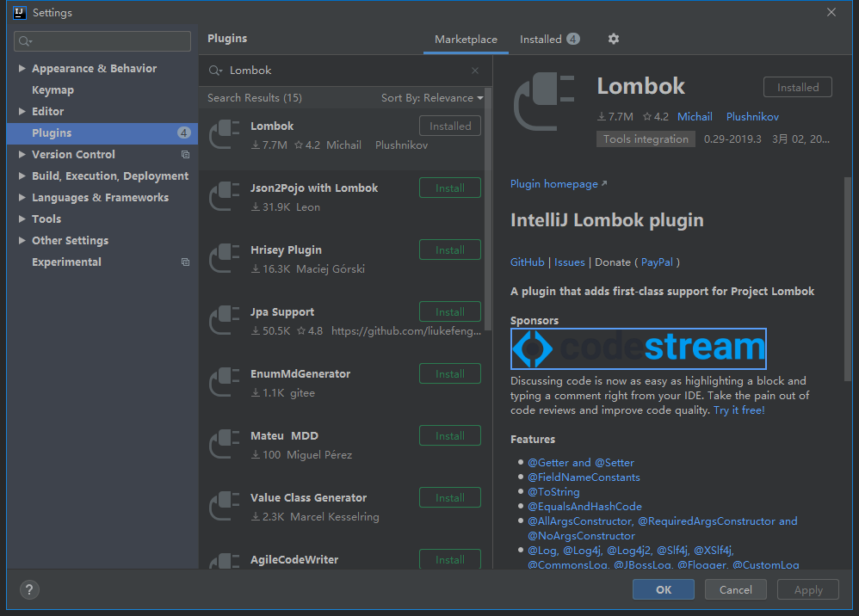
Task: Expand the Appearance & Behavior section
Action: point(21,68)
